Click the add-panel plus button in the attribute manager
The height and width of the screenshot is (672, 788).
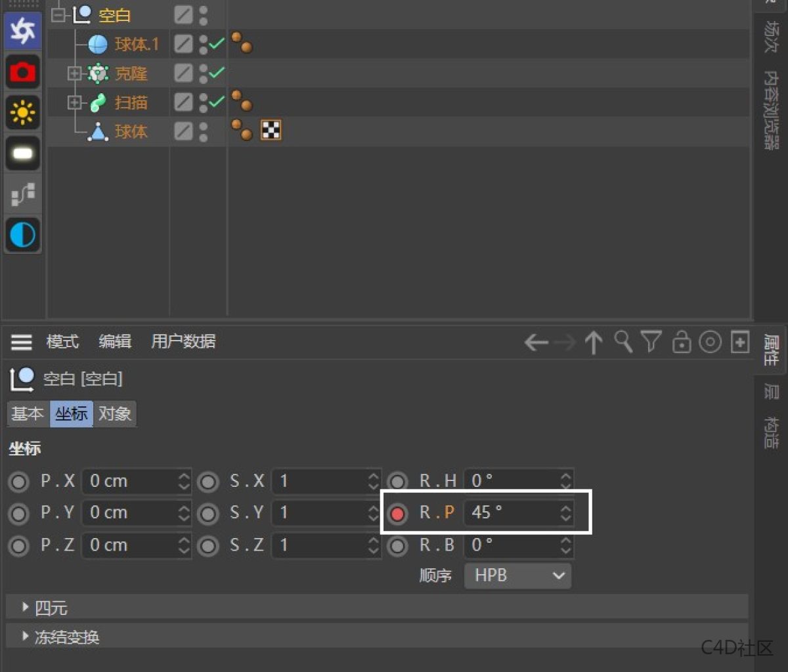pyautogui.click(x=739, y=342)
